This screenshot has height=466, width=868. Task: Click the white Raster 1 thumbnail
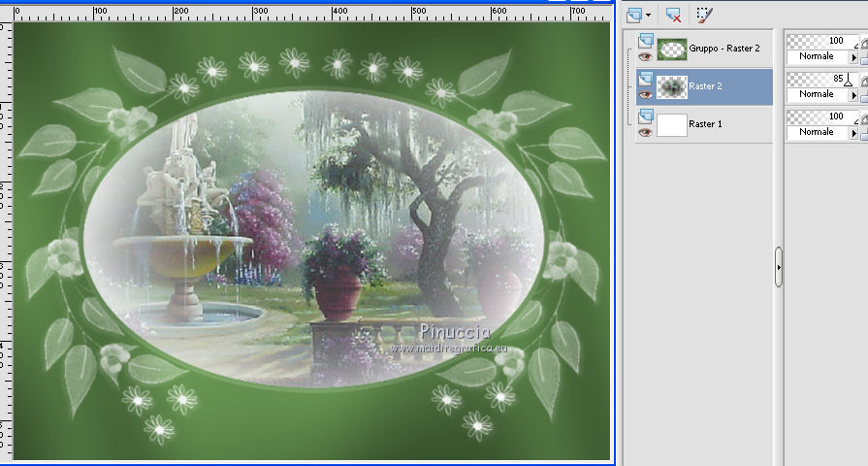[x=671, y=124]
